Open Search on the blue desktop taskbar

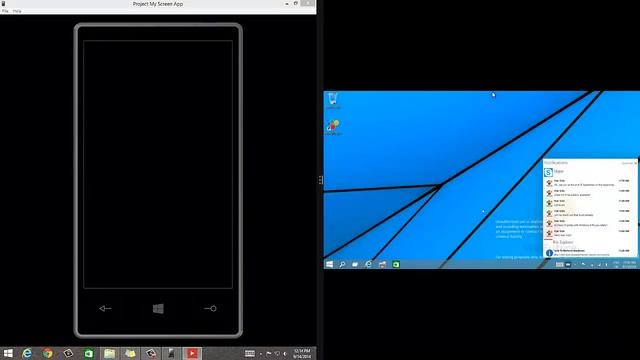[x=342, y=264]
